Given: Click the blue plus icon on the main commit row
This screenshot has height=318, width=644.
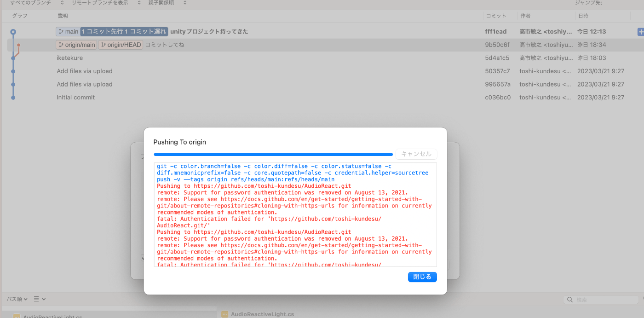Looking at the screenshot, I should coord(641,31).
